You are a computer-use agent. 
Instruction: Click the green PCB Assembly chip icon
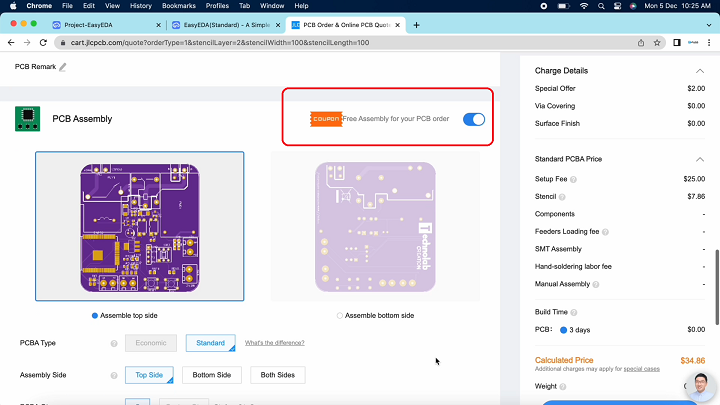28,118
